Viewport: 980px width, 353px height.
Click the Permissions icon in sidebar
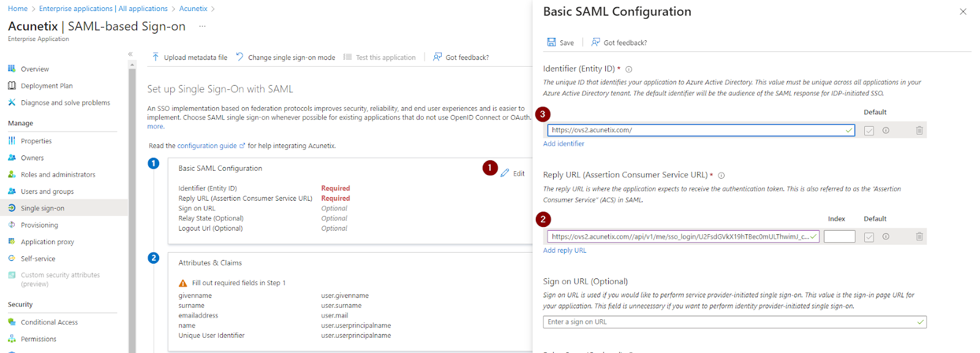(12, 338)
